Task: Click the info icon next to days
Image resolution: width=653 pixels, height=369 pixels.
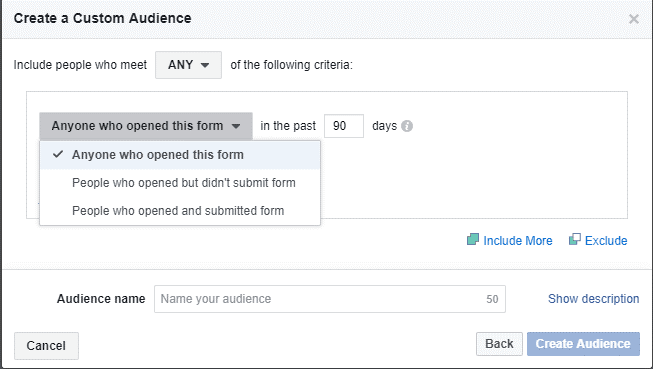Action: (x=407, y=126)
